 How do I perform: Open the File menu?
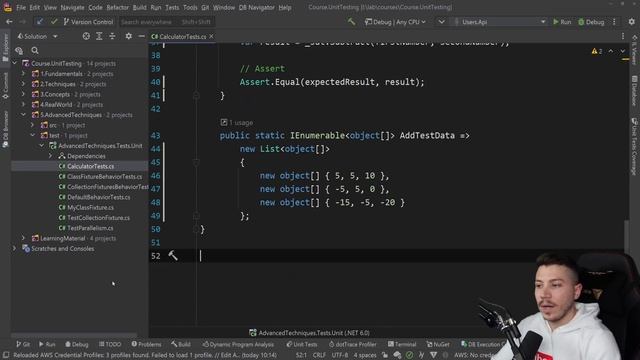(21, 7)
